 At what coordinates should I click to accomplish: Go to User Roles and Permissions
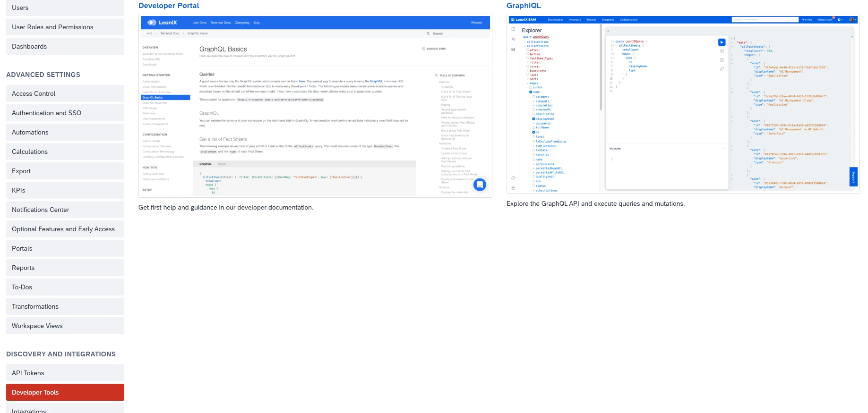coord(65,27)
